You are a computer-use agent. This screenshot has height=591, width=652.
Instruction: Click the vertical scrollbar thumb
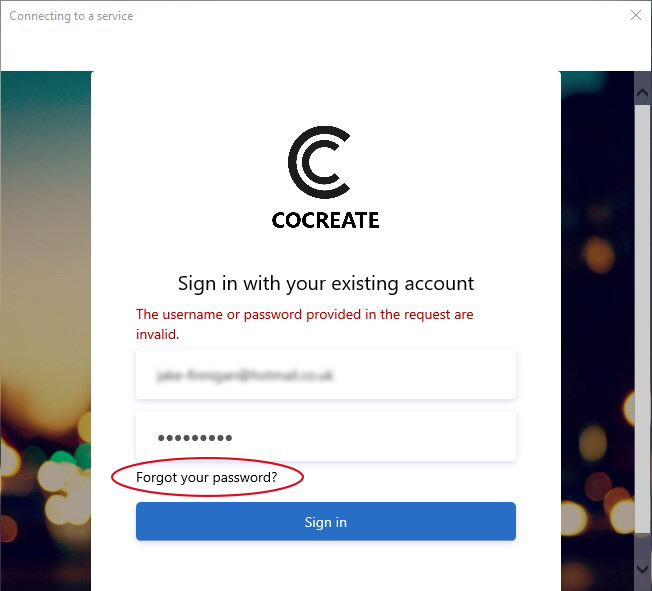pyautogui.click(x=642, y=318)
